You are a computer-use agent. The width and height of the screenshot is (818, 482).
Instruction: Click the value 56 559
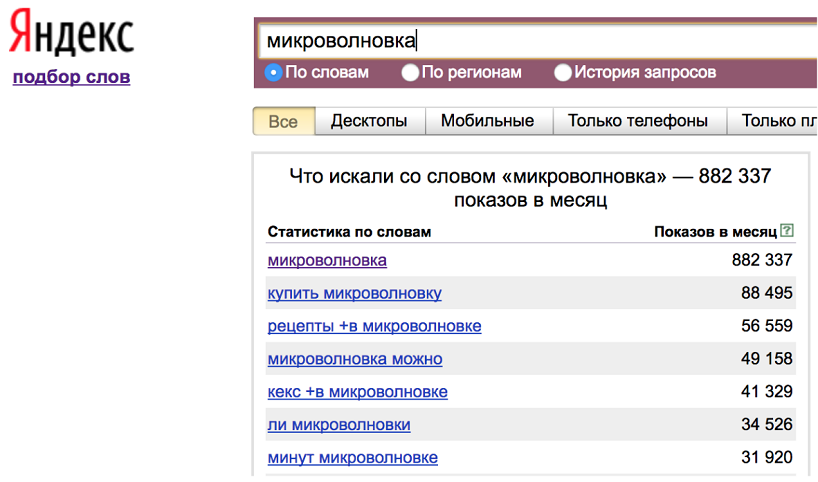click(x=767, y=326)
